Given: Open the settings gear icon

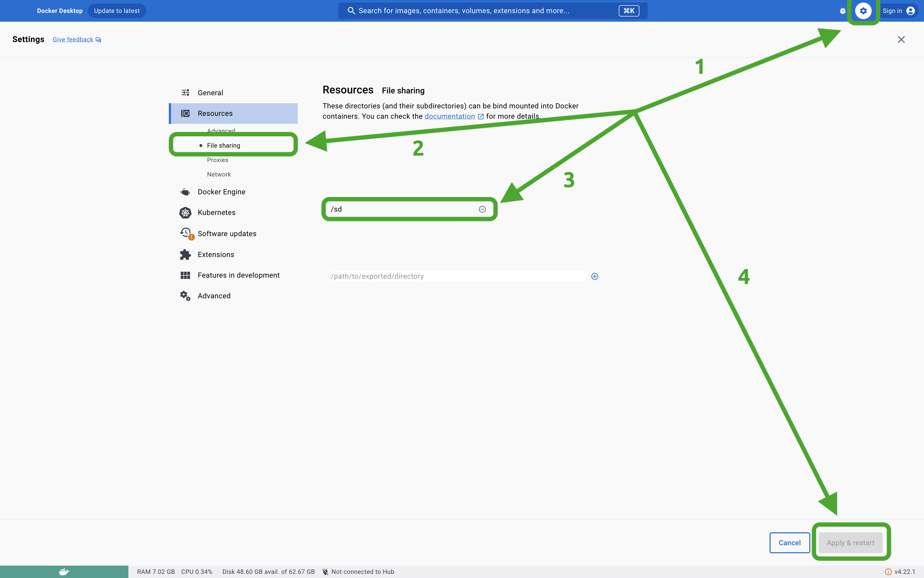Looking at the screenshot, I should coord(863,11).
